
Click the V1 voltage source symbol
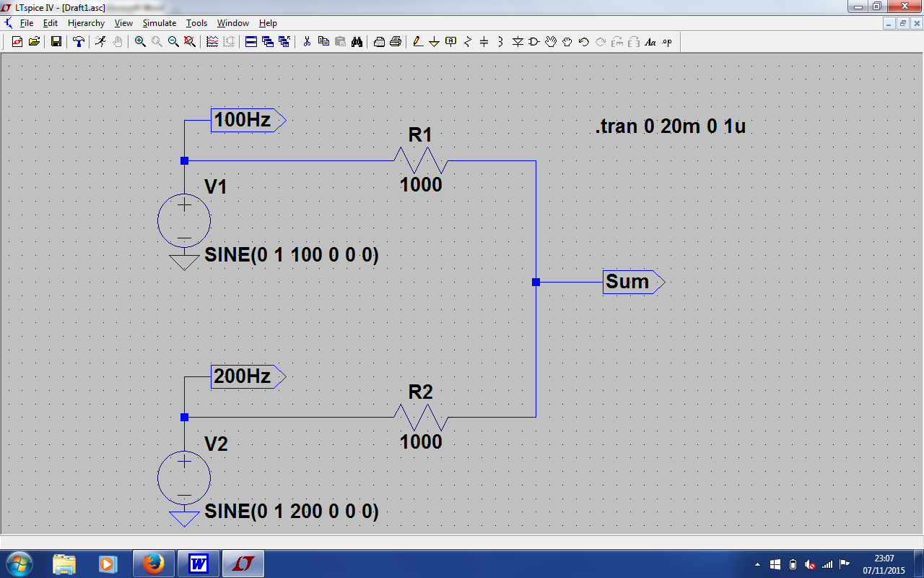tap(184, 221)
